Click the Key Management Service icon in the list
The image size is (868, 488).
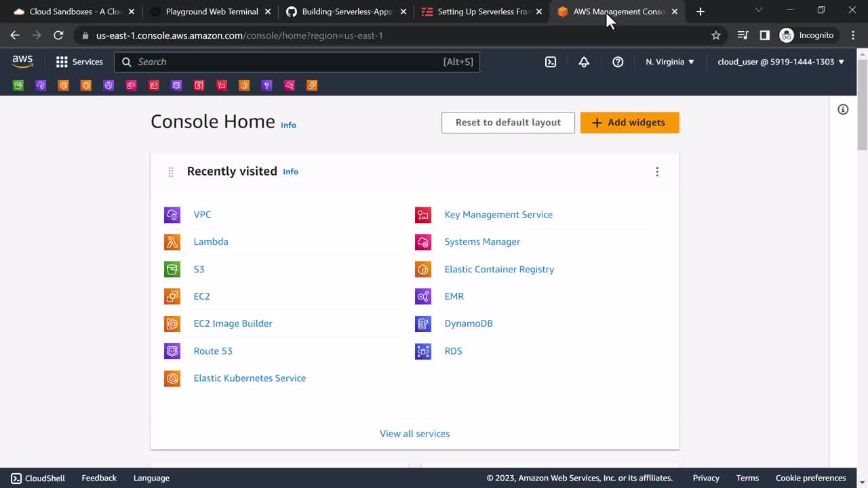[423, 215]
